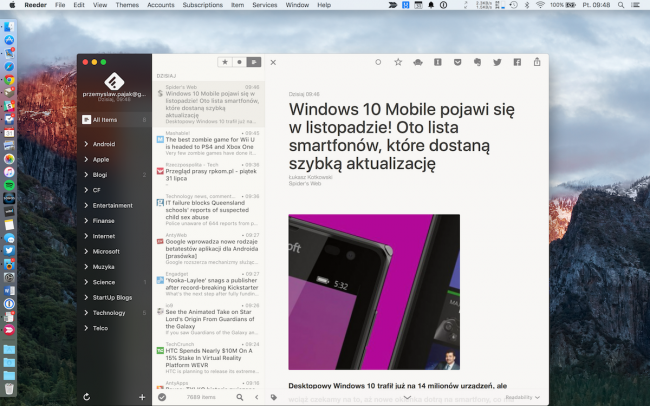Click the article's Lumia phone image

374,292
